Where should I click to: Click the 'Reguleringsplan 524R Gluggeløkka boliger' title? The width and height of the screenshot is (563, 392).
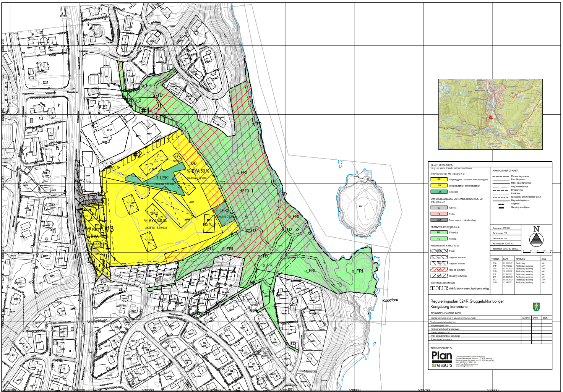467,301
